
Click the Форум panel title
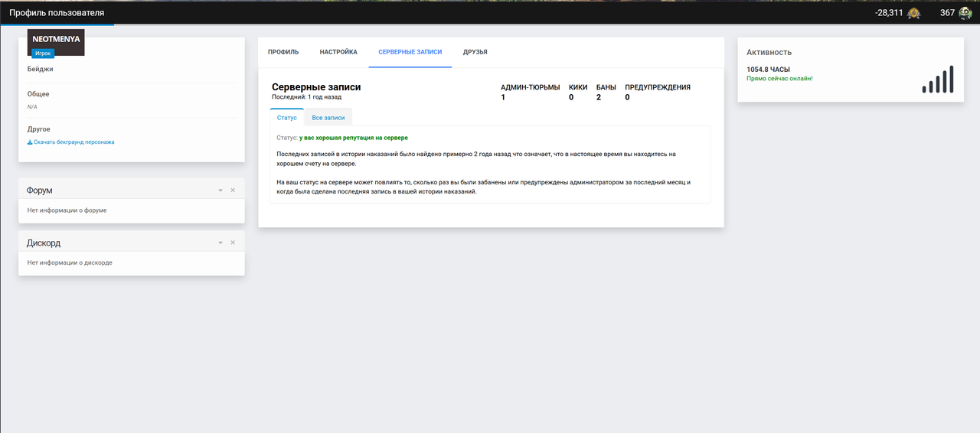pyautogui.click(x=40, y=190)
